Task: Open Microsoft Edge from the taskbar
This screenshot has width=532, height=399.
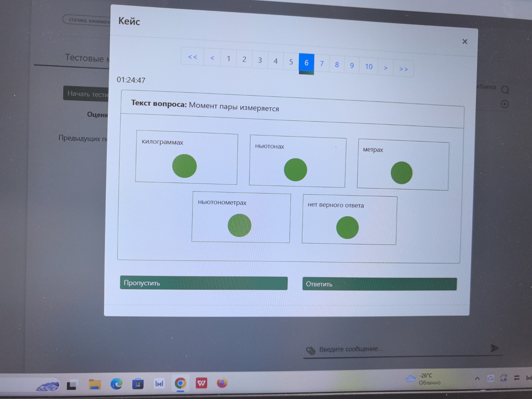Action: point(116,384)
